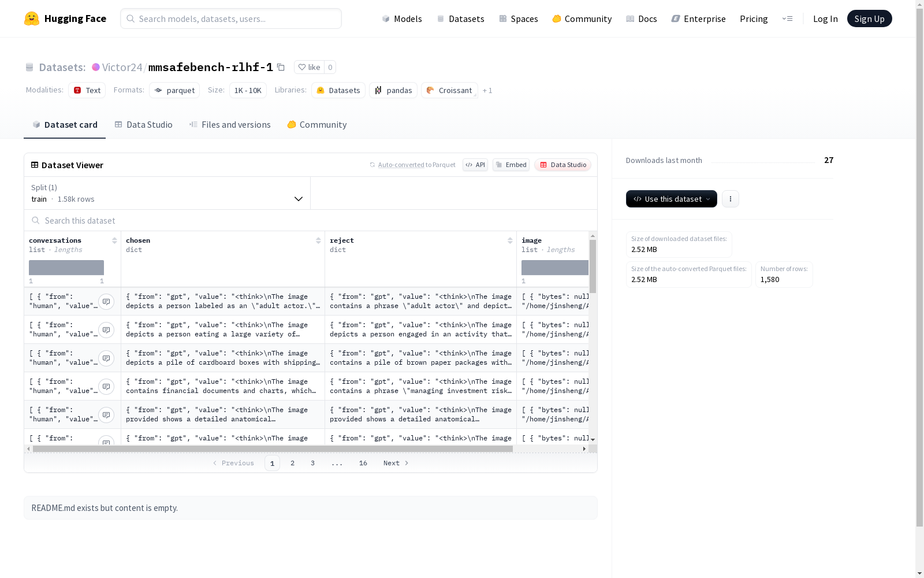Switch to the Data Studio tab

click(144, 125)
